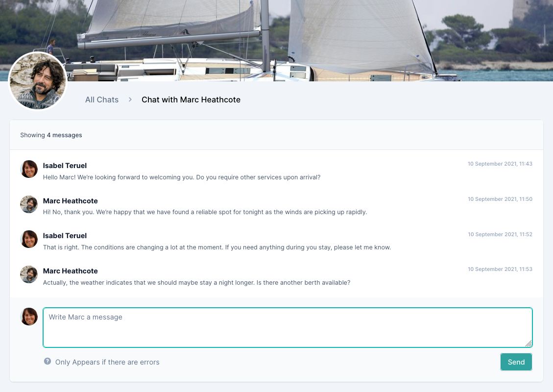The width and height of the screenshot is (553, 392).
Task: Click Isabel Teruel's avatar on third message
Action: pos(29,239)
